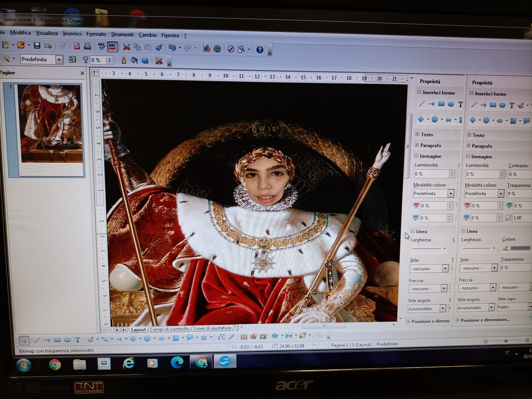Collapse Linea section in right Proprietà panel
Screen dimensions: 532x399
click(463, 231)
